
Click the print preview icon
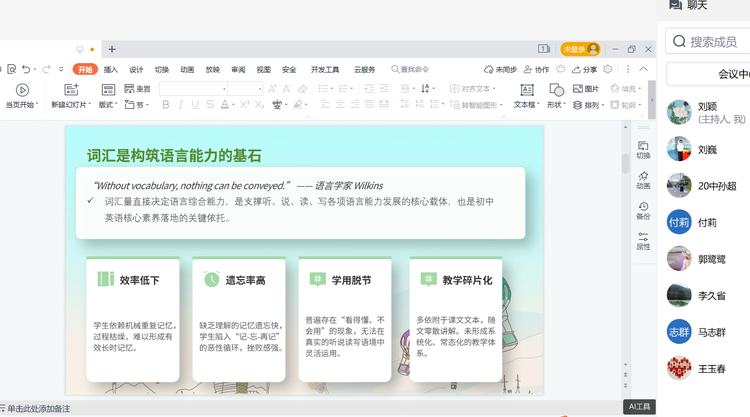point(11,69)
